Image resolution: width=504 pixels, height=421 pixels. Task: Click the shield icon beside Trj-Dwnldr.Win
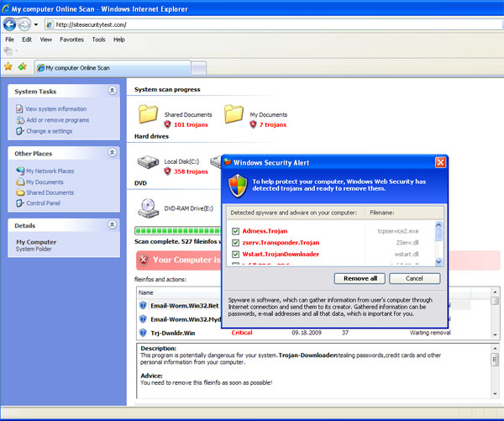click(143, 333)
